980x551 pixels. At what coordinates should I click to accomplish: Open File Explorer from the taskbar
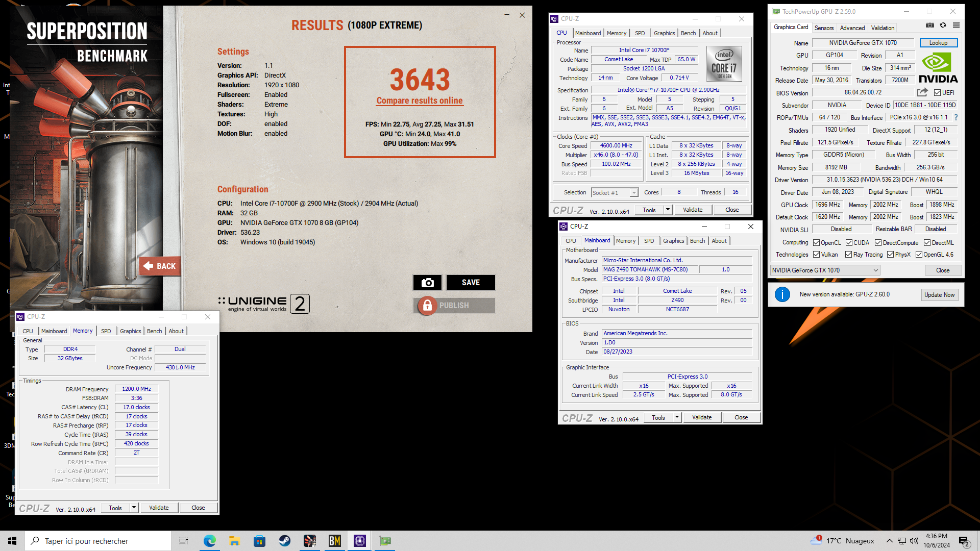pos(234,541)
